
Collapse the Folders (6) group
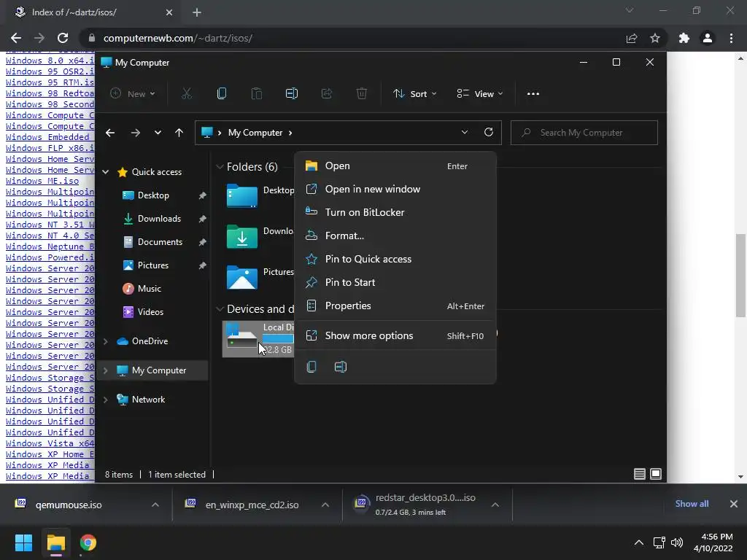click(x=220, y=167)
